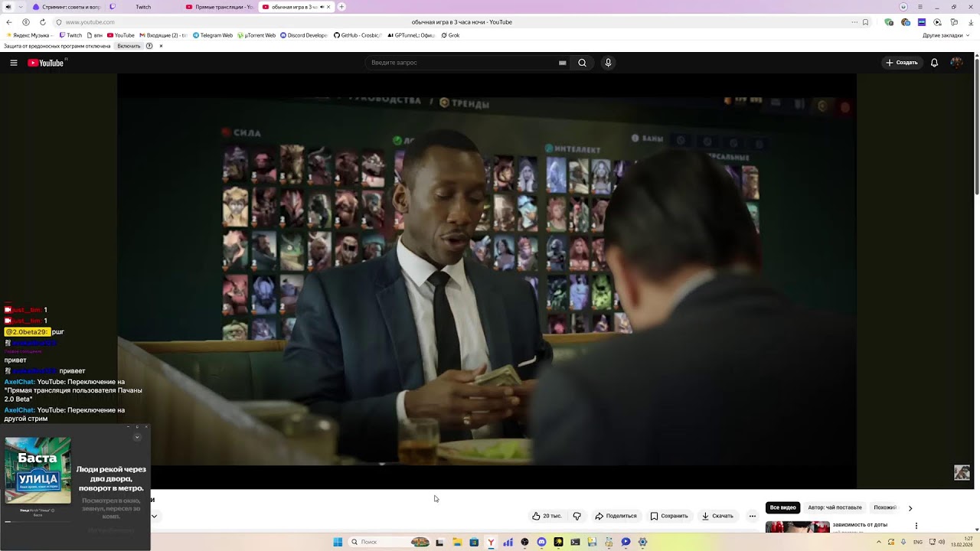Collapse the music mini player chevron
The height and width of the screenshot is (551, 980).
(137, 438)
